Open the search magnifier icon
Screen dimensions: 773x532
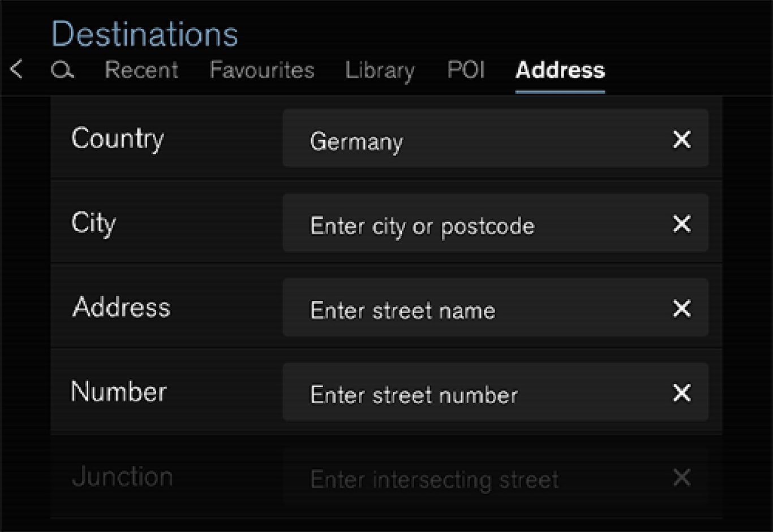[x=62, y=70]
